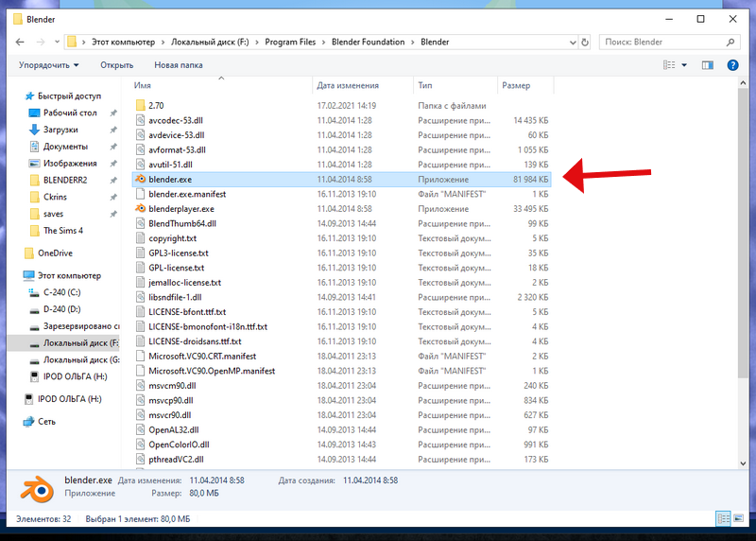Open recent locations dropdown next to Forward
This screenshot has height=541, width=756.
point(57,42)
